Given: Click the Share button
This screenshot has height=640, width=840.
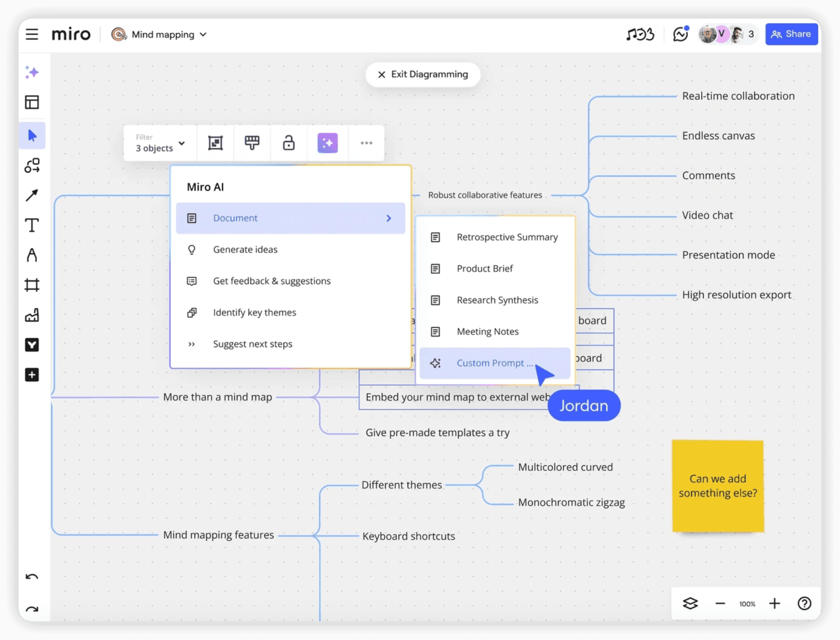Looking at the screenshot, I should pyautogui.click(x=791, y=34).
